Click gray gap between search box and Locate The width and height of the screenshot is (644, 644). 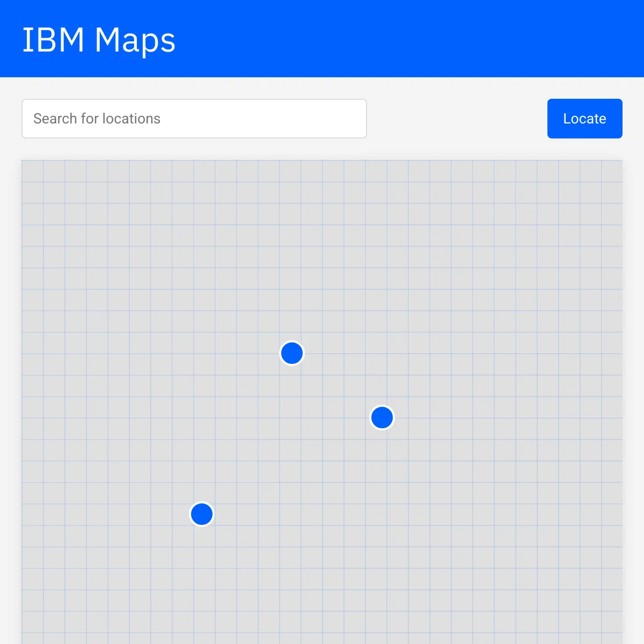[457, 119]
